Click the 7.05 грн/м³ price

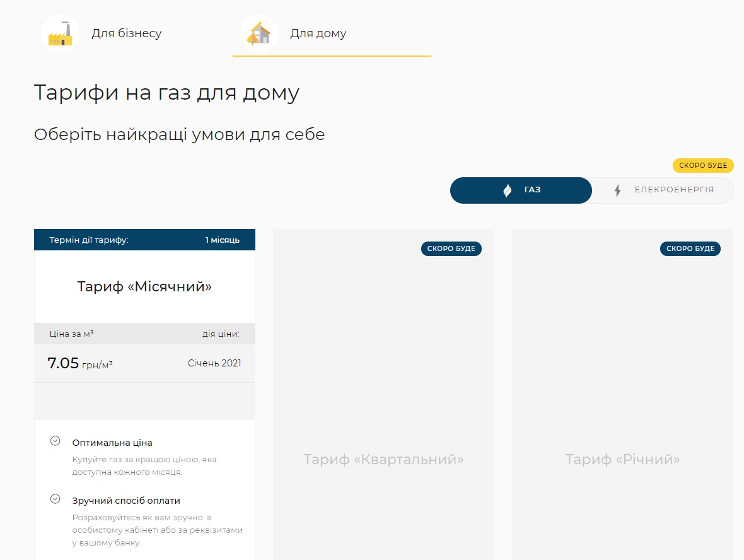[x=79, y=363]
